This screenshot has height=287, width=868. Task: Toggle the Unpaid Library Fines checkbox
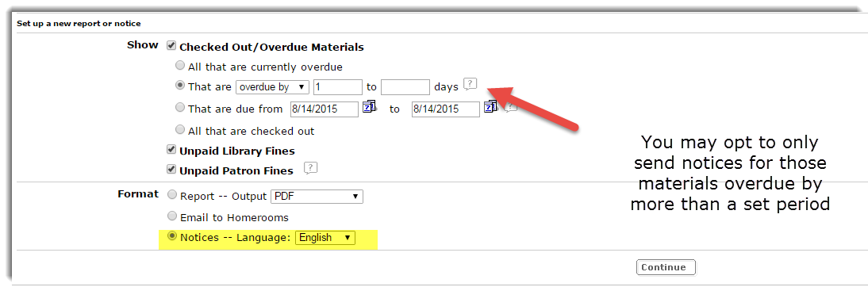[171, 150]
